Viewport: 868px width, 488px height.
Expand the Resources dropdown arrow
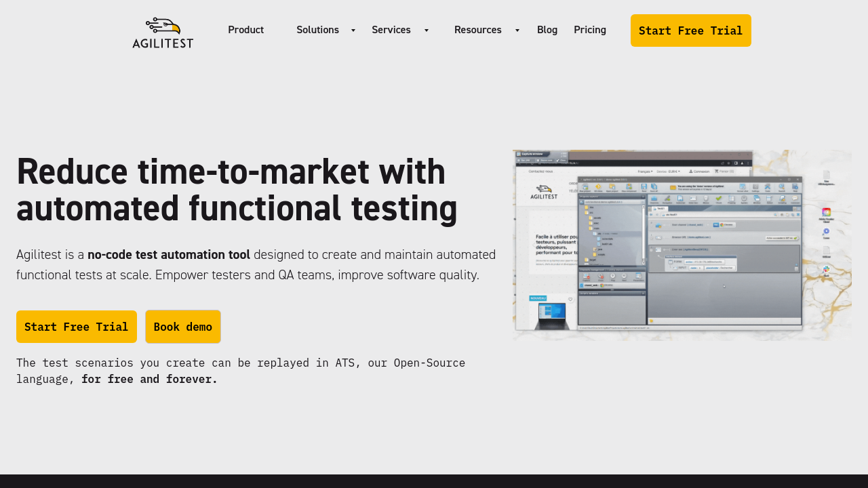517,30
